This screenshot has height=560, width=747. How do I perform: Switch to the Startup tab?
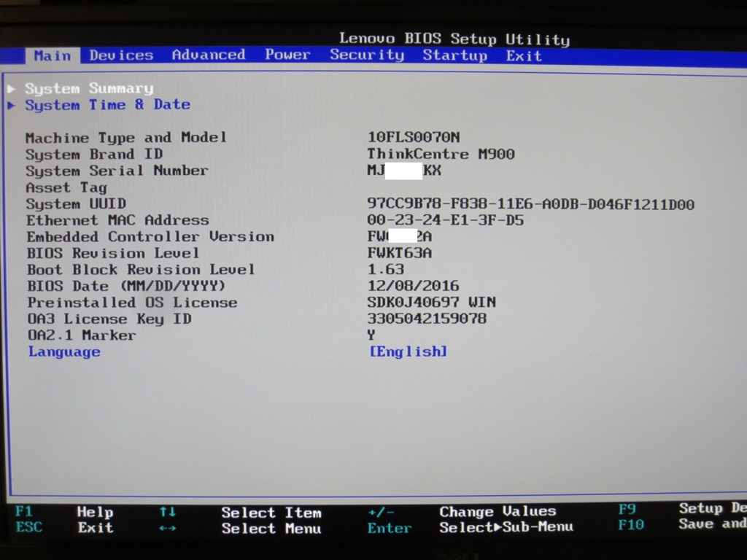455,55
